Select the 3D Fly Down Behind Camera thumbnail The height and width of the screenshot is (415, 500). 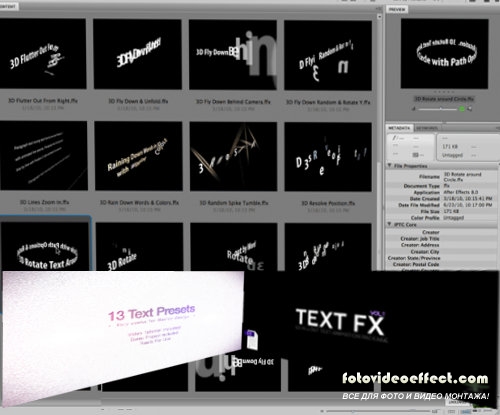click(x=233, y=55)
